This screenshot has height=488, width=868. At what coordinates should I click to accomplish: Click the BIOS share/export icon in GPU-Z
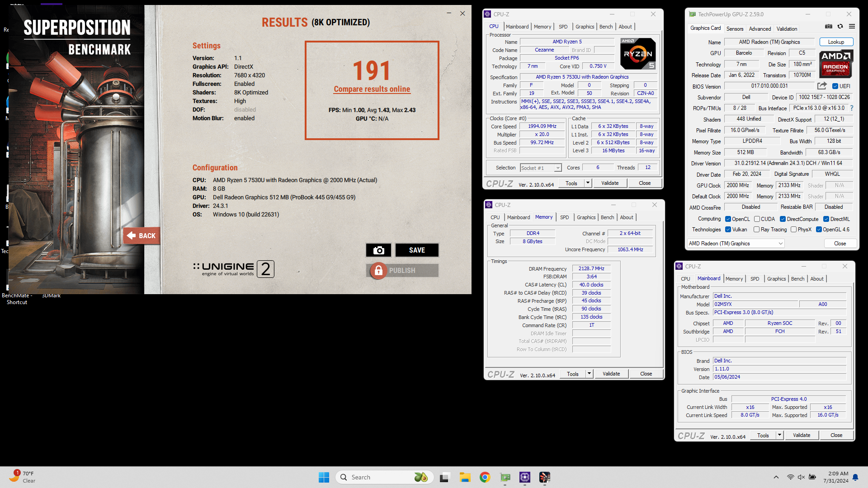pyautogui.click(x=822, y=86)
